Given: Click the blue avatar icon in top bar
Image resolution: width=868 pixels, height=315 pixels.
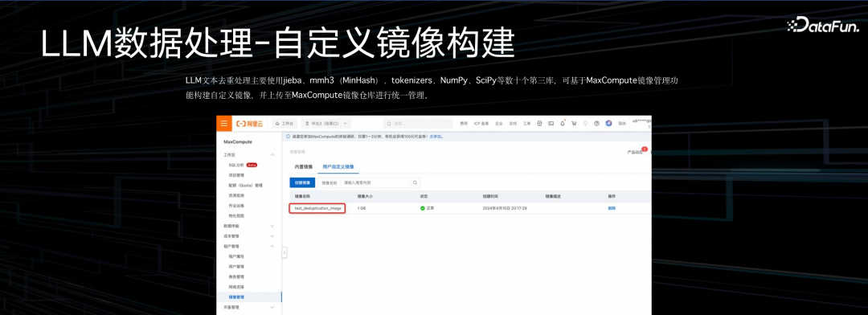Looking at the screenshot, I should (609, 124).
